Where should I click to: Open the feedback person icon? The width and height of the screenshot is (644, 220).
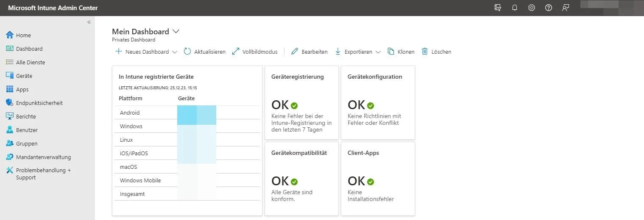pyautogui.click(x=566, y=8)
